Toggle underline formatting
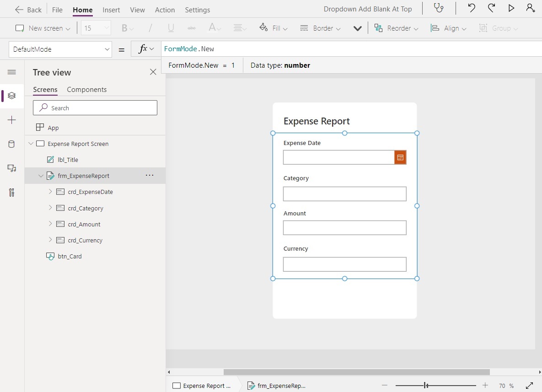The width and height of the screenshot is (542, 392). (171, 28)
